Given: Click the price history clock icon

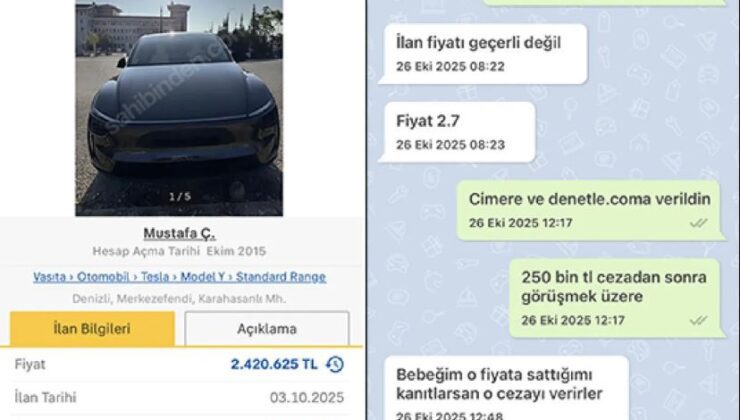Looking at the screenshot, I should pyautogui.click(x=335, y=364).
